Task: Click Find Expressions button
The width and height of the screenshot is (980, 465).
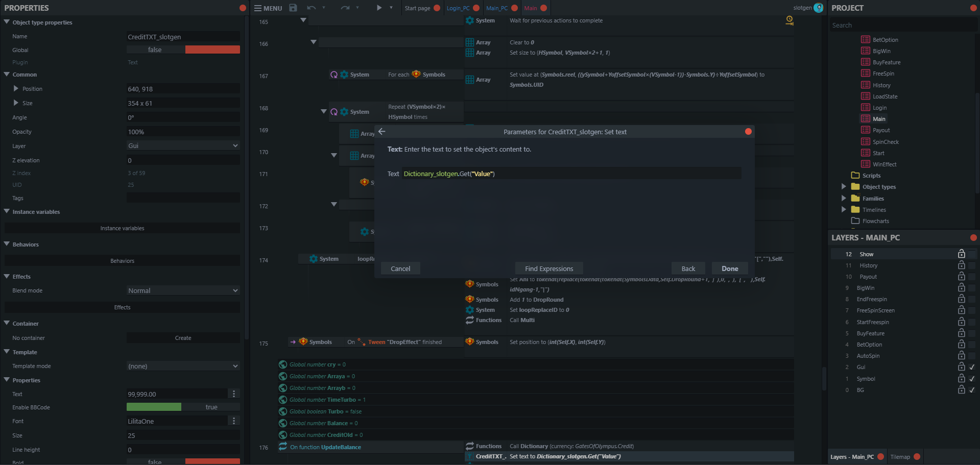Action: 549,268
